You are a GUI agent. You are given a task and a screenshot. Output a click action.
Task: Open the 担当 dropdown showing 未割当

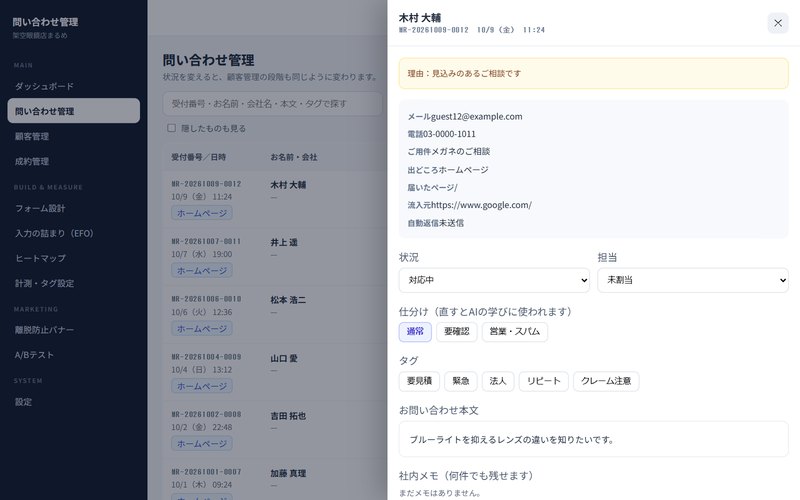tap(693, 280)
